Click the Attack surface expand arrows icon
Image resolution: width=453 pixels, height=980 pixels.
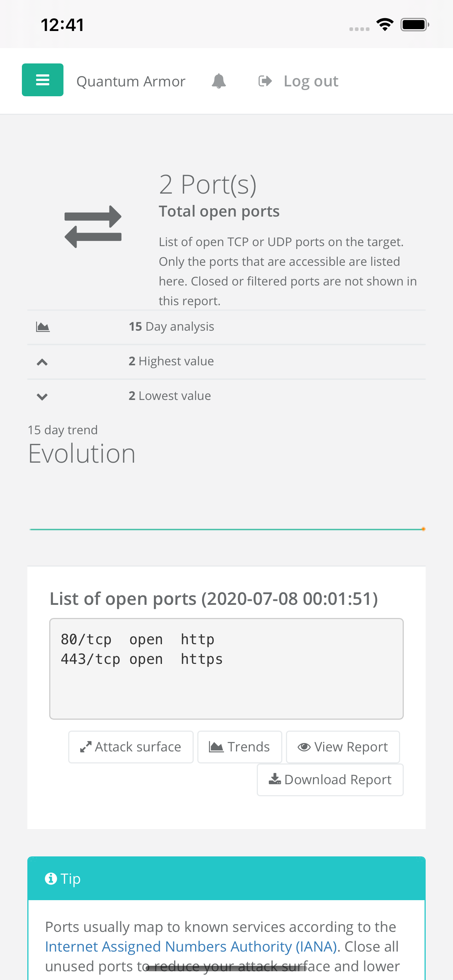click(86, 746)
